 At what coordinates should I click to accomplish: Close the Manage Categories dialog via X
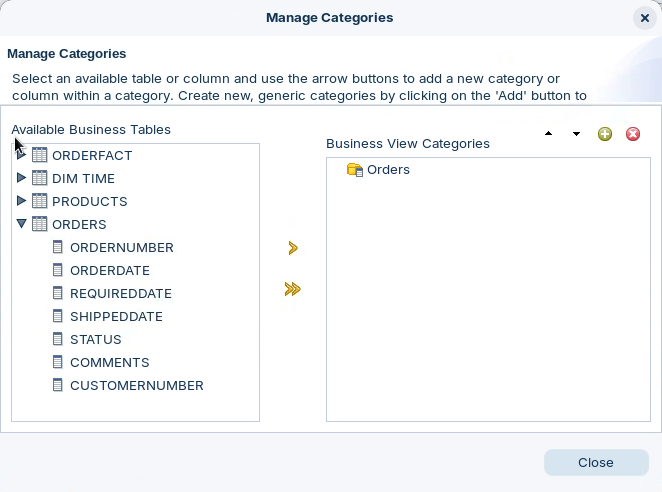coord(644,18)
